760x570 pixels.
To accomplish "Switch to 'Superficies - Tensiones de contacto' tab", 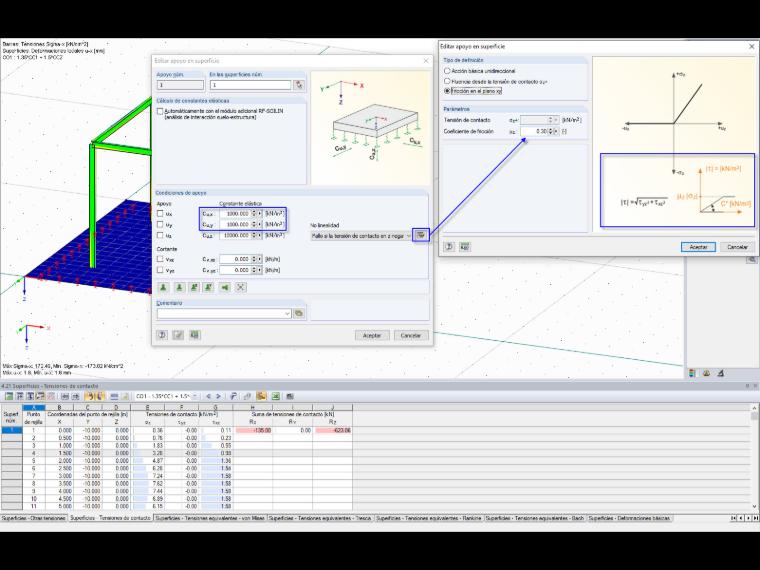I will coord(111,518).
